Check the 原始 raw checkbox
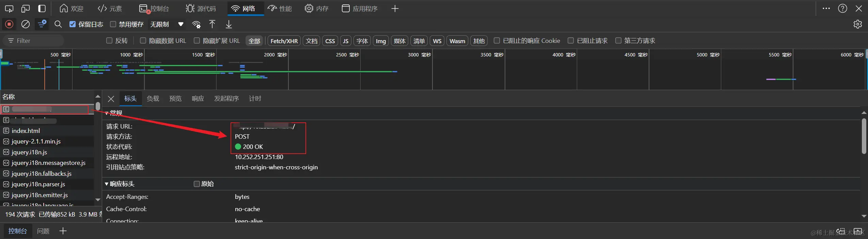Viewport: 868px width, 239px height. pyautogui.click(x=196, y=184)
